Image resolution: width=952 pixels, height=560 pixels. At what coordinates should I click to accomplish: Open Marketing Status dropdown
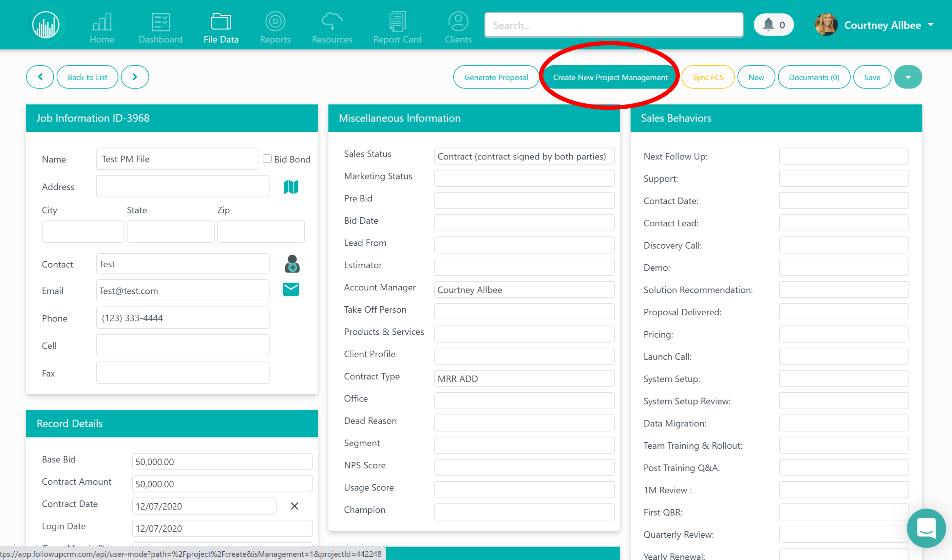524,178
